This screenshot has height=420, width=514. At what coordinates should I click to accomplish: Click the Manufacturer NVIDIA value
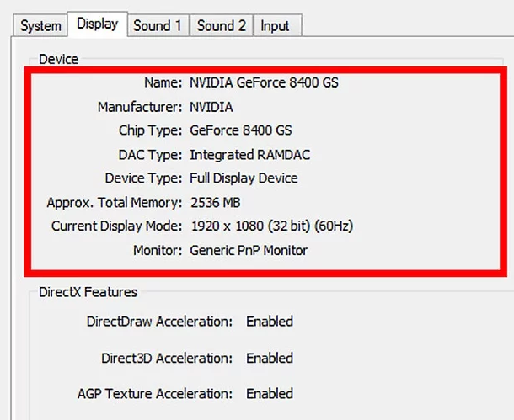211,108
